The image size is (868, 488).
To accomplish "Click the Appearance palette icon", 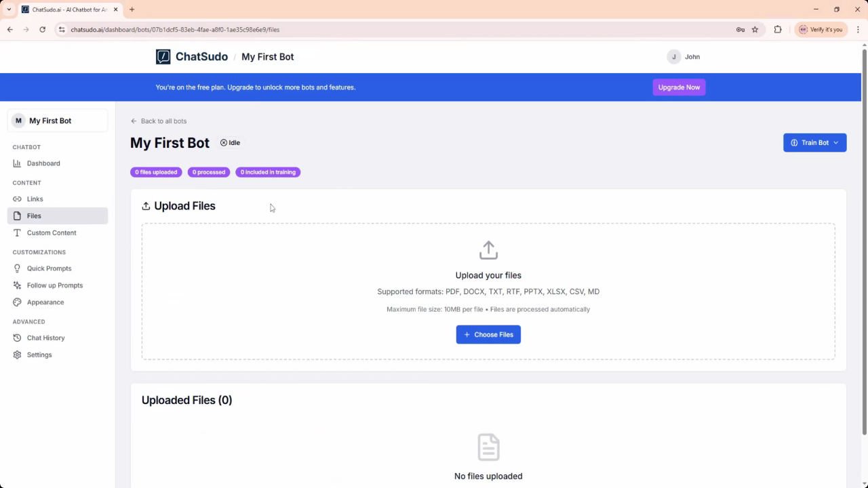I will pyautogui.click(x=17, y=302).
